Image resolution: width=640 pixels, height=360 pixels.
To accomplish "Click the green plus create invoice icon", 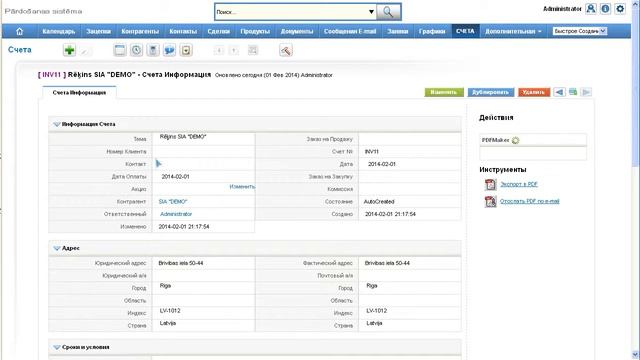I will point(69,50).
